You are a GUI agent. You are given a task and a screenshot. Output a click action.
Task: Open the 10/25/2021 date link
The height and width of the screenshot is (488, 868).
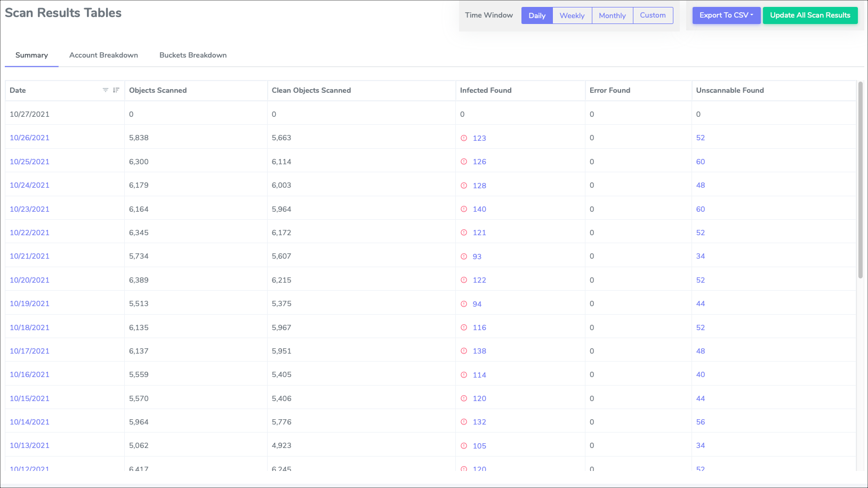pyautogui.click(x=29, y=162)
